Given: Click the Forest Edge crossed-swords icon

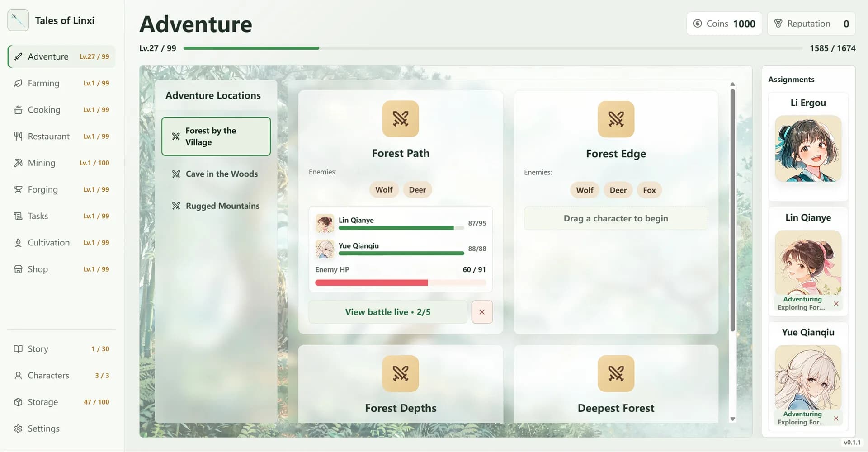Looking at the screenshot, I should pyautogui.click(x=616, y=119).
